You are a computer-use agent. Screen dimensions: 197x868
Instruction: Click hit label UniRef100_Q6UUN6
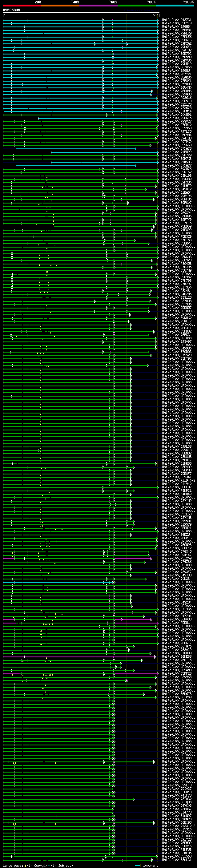177,91
